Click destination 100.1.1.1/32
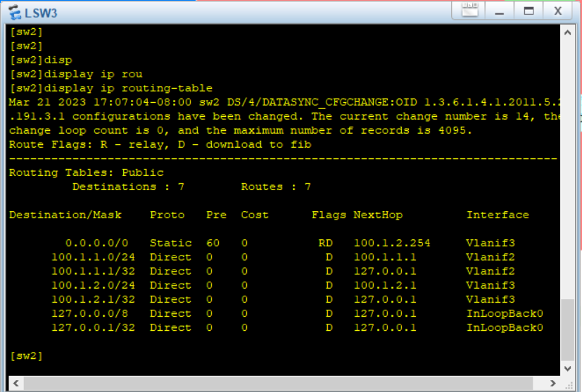Image resolution: width=582 pixels, height=392 pixels. point(93,272)
